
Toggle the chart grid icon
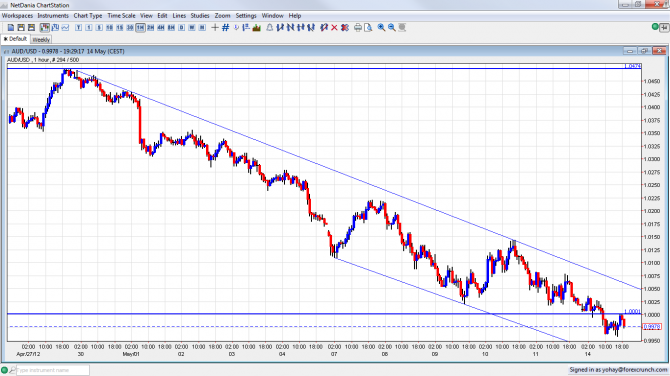[226, 27]
